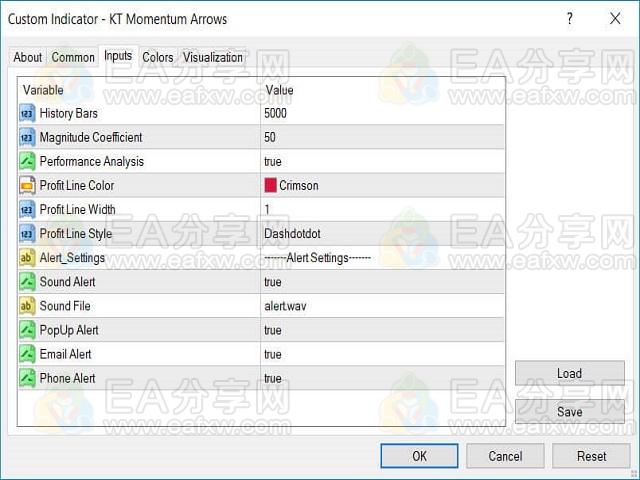Select the Sound Alert variable name
Viewport: 640px width, 480px height.
pos(67,282)
